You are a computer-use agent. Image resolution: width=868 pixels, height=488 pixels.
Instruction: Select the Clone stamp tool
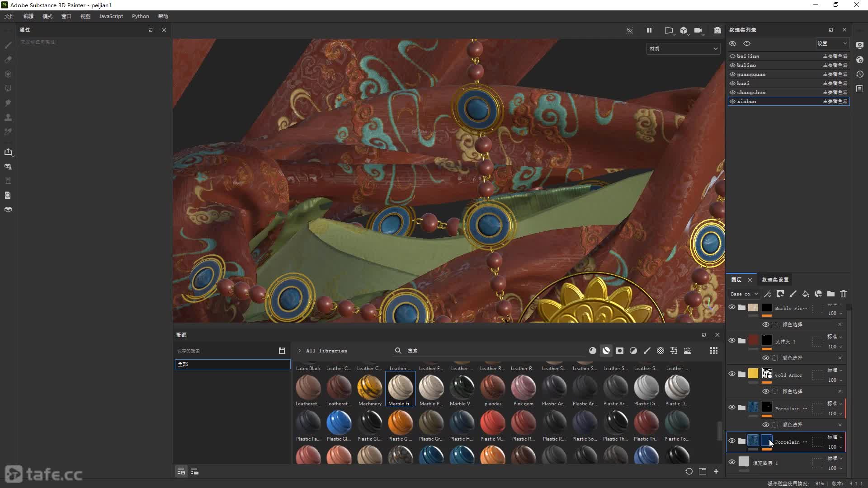[8, 117]
